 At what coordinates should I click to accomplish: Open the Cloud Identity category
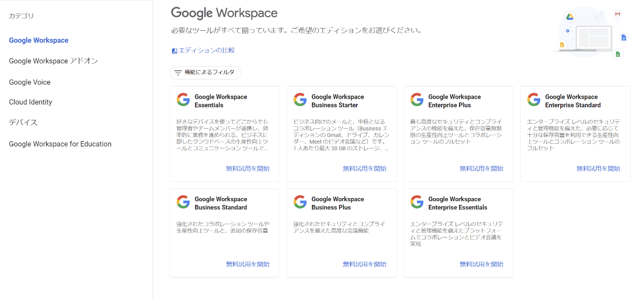pyautogui.click(x=30, y=102)
